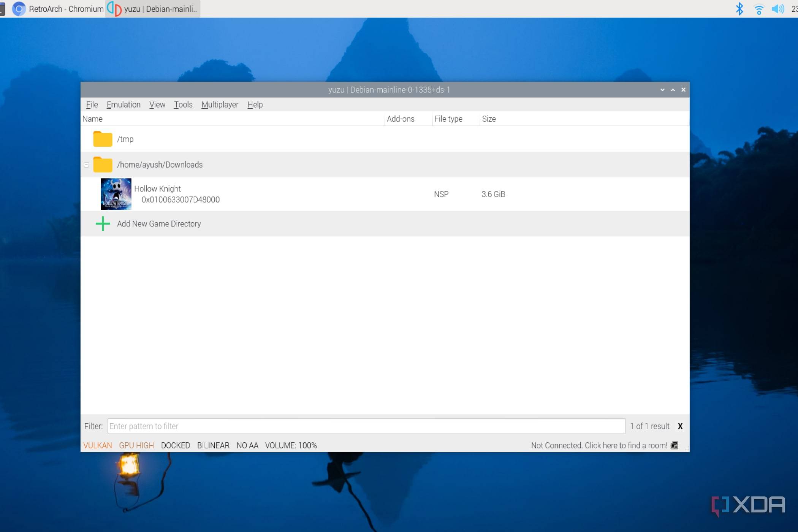Toggle the VULKAN renderer setting

click(98, 445)
